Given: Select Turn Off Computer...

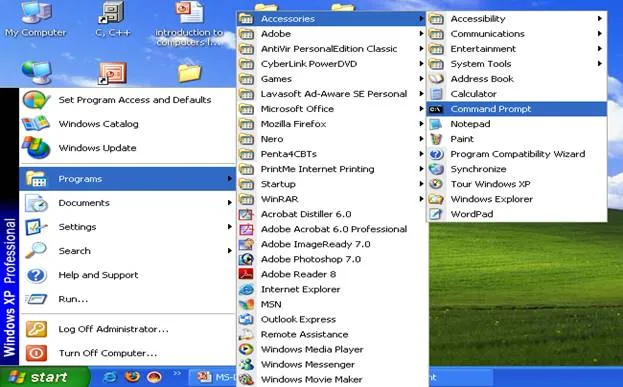Looking at the screenshot, I should pos(128,353).
